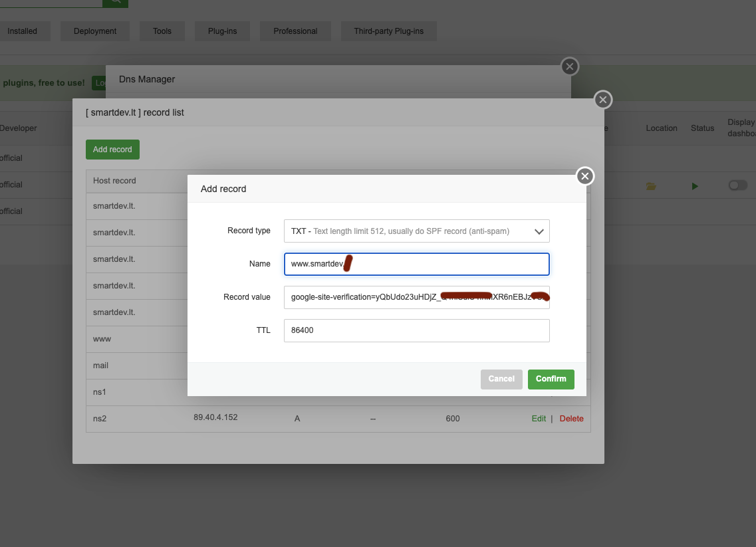Edit the ns2 record
The width and height of the screenshot is (756, 547).
pyautogui.click(x=539, y=419)
